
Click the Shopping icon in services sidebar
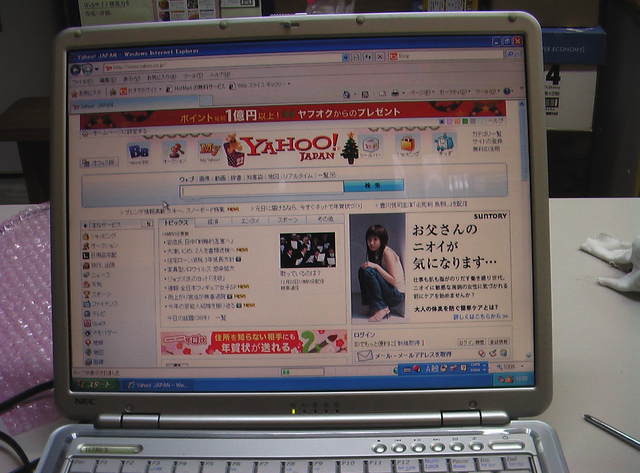click(x=86, y=236)
